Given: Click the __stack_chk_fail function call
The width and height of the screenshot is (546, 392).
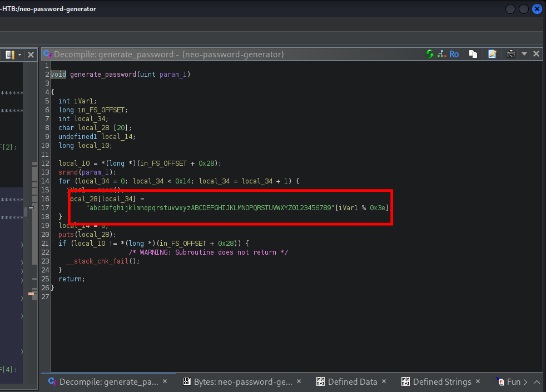Looking at the screenshot, I should tap(97, 261).
